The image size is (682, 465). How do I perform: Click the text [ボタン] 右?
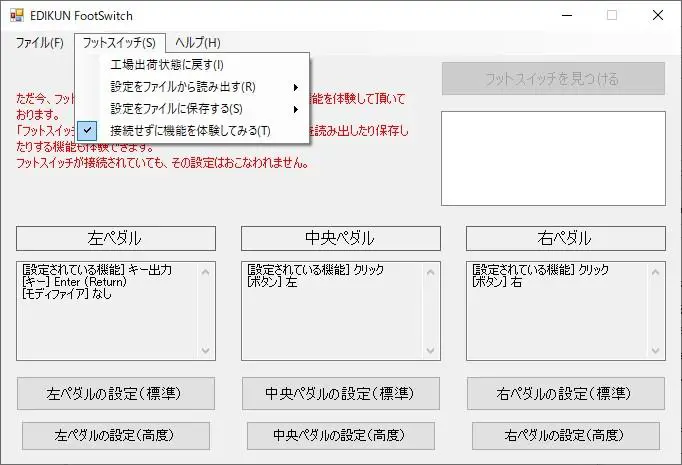pos(497,282)
